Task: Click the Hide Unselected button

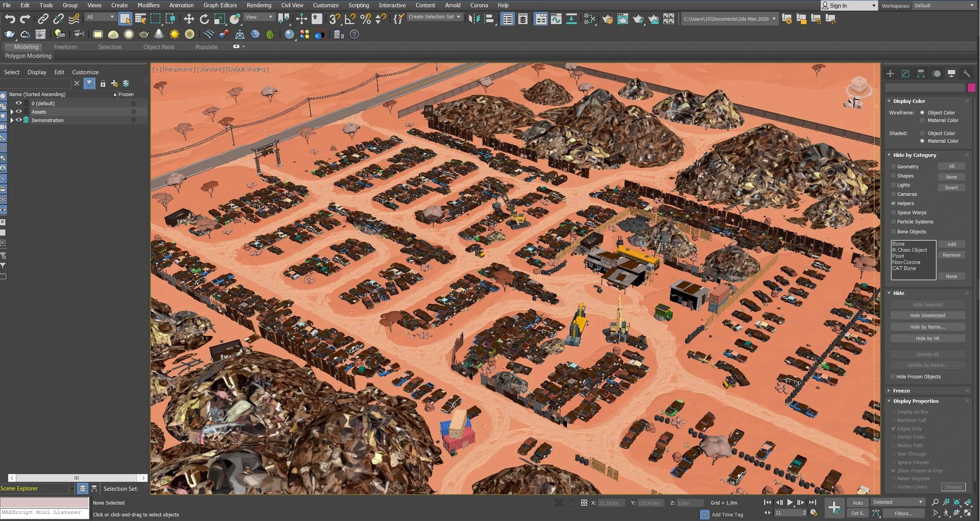Action: coord(927,315)
